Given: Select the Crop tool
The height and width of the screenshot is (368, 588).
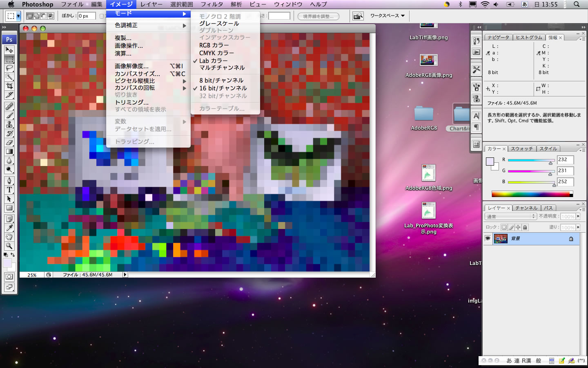Looking at the screenshot, I should click(9, 86).
